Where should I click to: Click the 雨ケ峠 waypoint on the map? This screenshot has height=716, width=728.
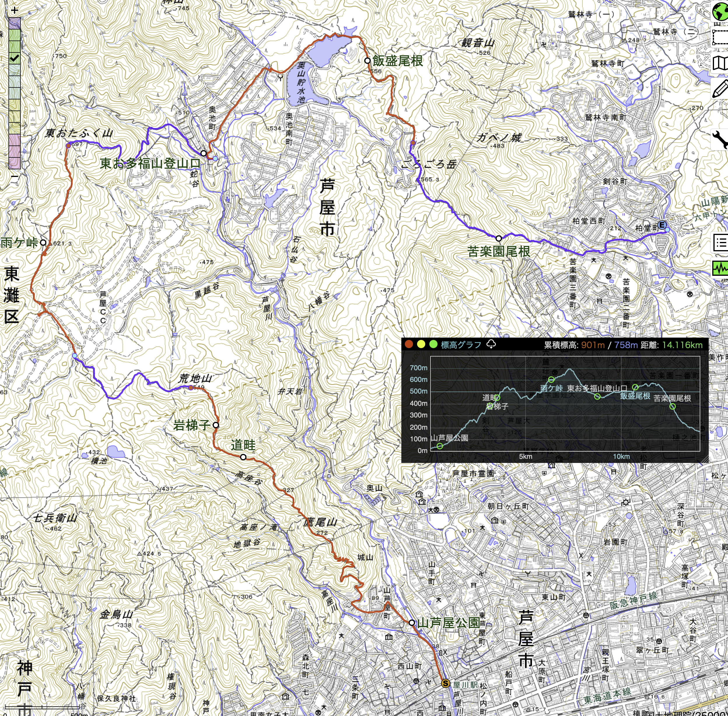click(x=43, y=243)
